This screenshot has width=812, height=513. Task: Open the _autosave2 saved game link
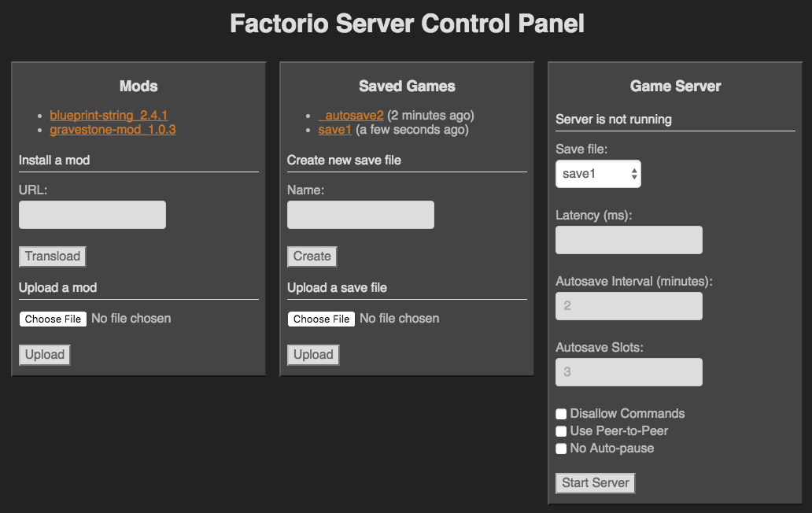(x=351, y=115)
